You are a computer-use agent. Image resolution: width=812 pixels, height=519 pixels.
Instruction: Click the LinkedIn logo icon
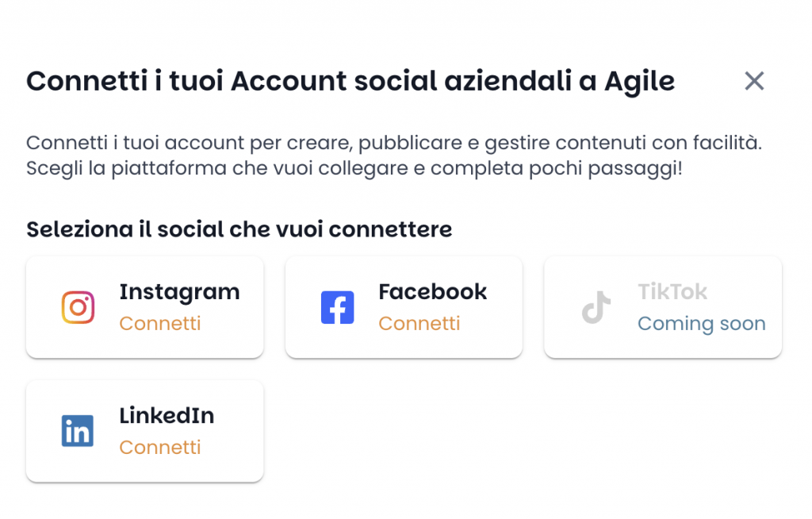[78, 431]
